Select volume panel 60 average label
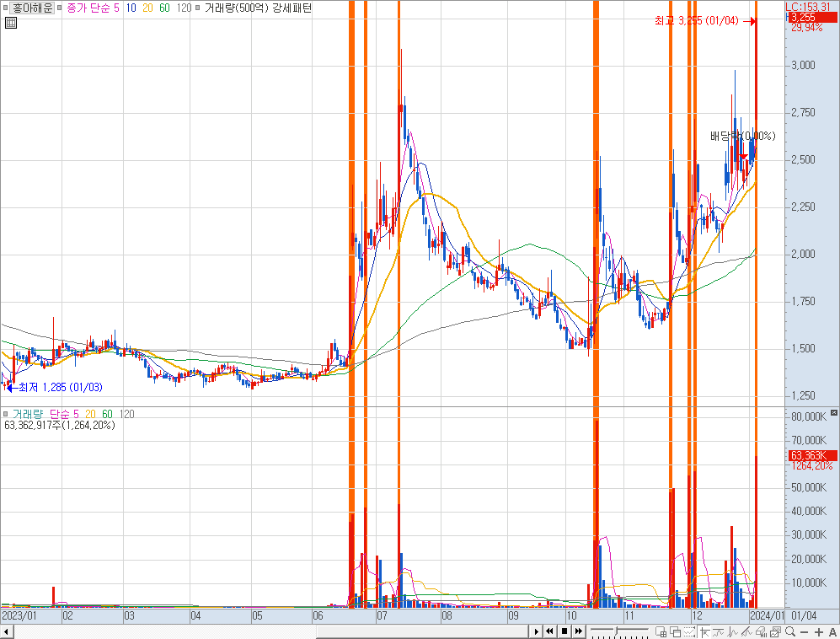The height and width of the screenshot is (639, 840). pos(107,414)
